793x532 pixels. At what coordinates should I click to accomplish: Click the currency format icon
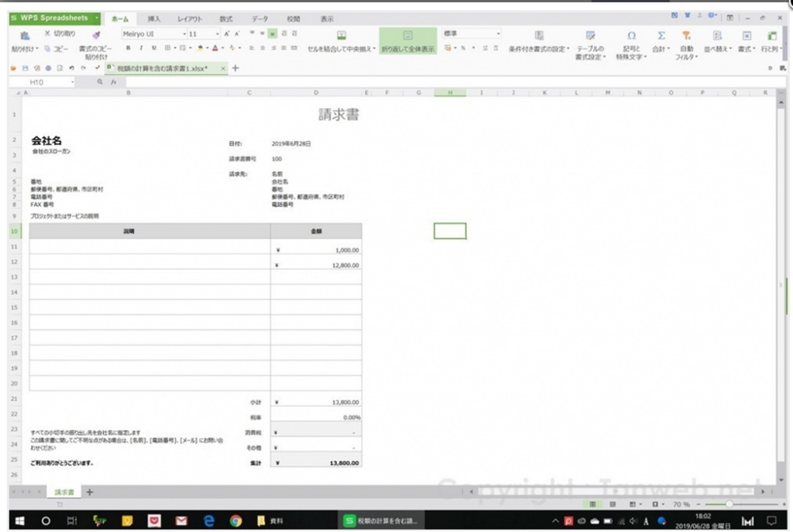pyautogui.click(x=448, y=48)
